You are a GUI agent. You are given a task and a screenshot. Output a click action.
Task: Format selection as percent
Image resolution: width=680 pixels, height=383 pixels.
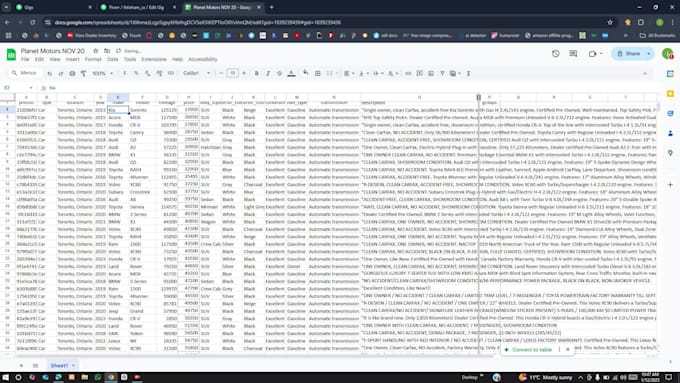click(136, 73)
